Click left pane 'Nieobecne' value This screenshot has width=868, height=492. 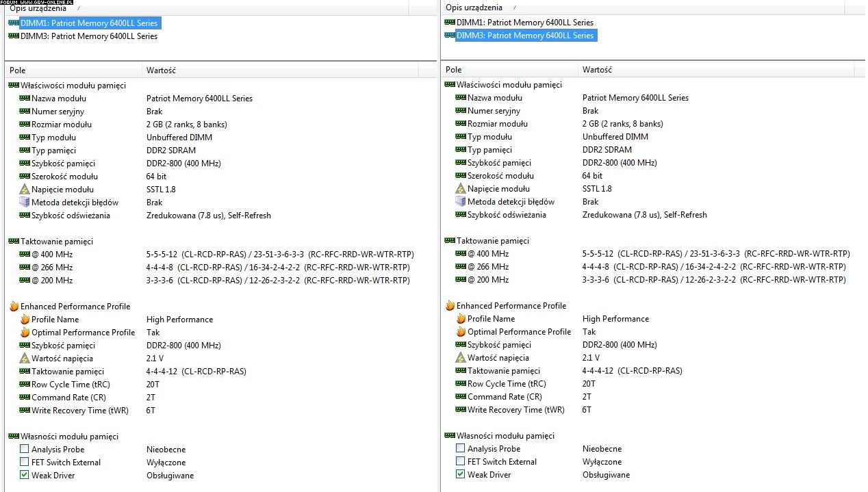(x=166, y=449)
